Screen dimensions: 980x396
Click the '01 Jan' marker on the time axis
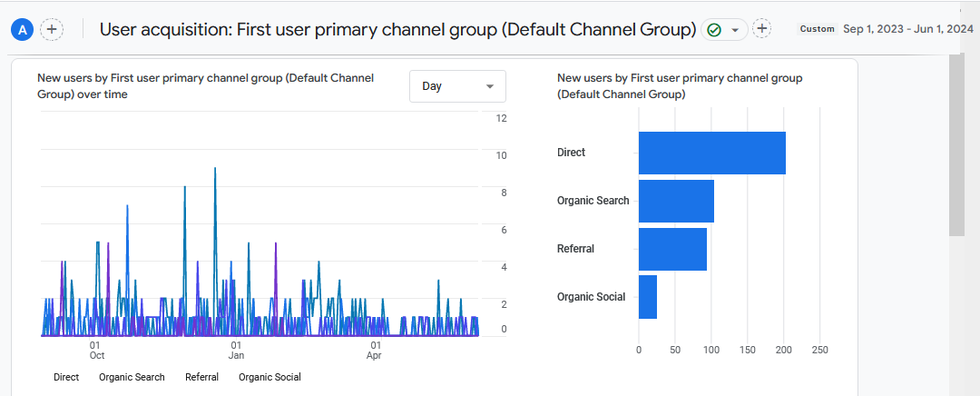[x=235, y=350]
